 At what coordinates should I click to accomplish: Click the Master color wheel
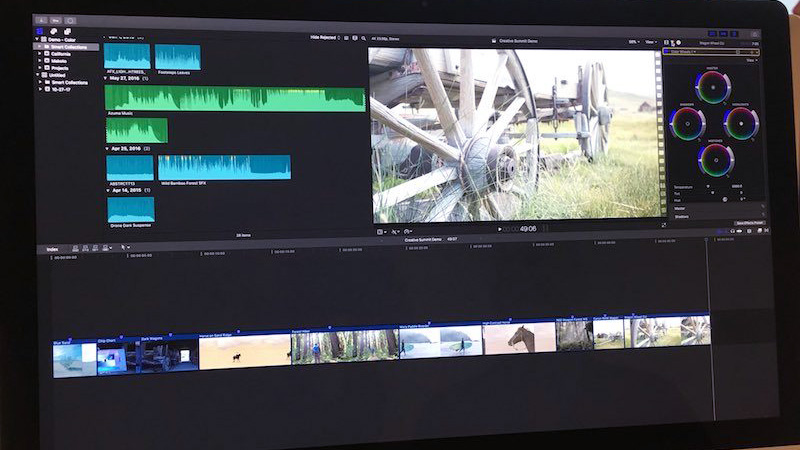click(713, 87)
